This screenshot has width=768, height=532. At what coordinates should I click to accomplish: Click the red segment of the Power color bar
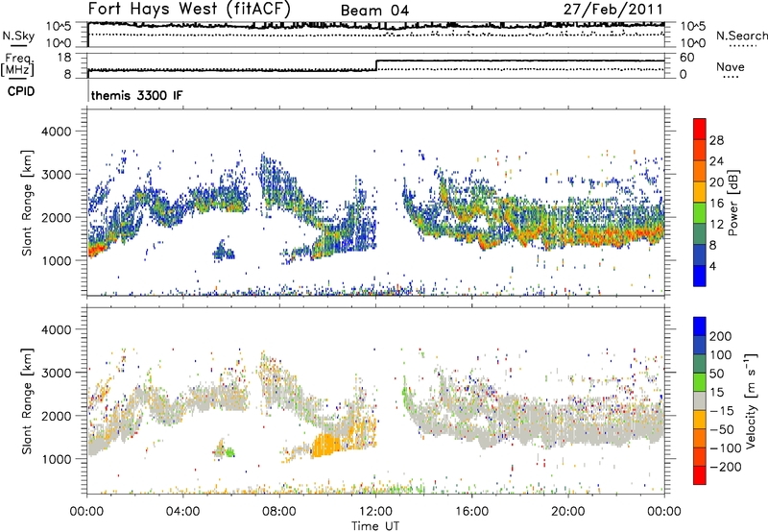pyautogui.click(x=700, y=129)
